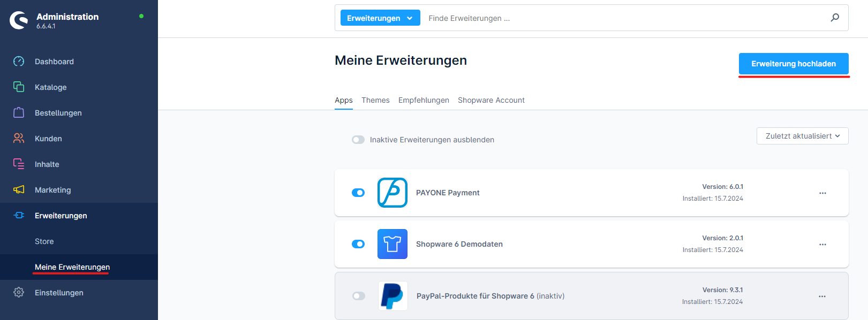The width and height of the screenshot is (868, 320).
Task: Click Erweiterung hochladen button
Action: (x=794, y=64)
